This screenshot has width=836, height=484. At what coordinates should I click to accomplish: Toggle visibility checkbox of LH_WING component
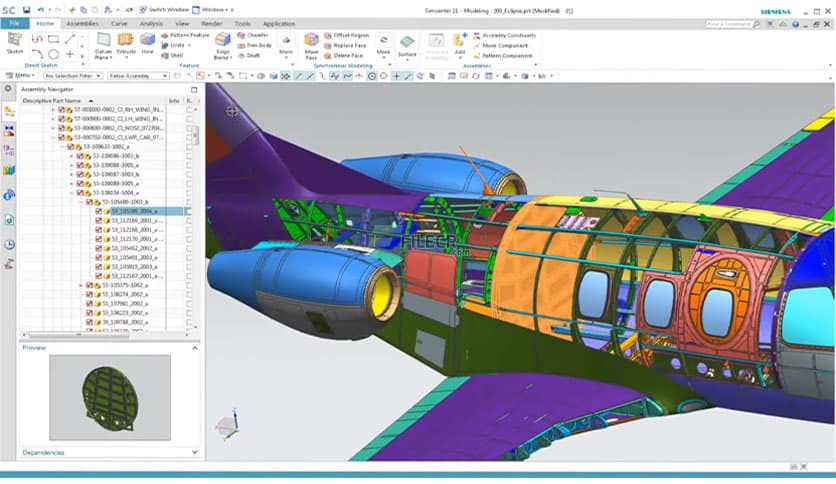[x=61, y=119]
